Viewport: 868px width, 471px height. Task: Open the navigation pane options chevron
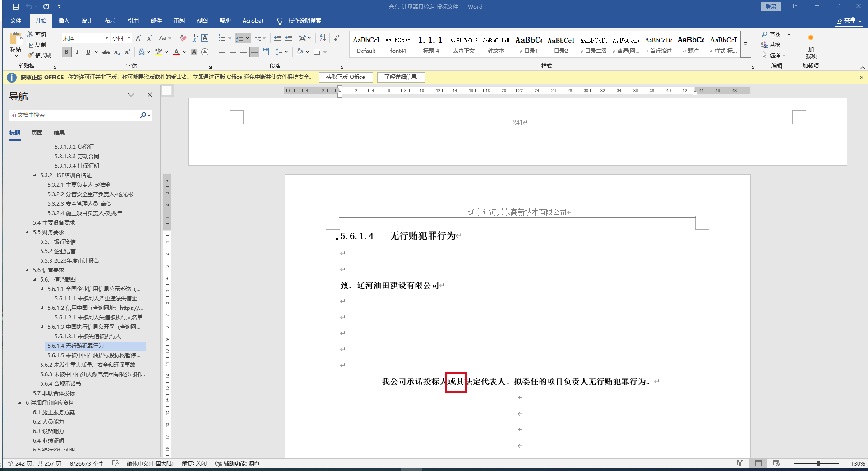point(131,95)
